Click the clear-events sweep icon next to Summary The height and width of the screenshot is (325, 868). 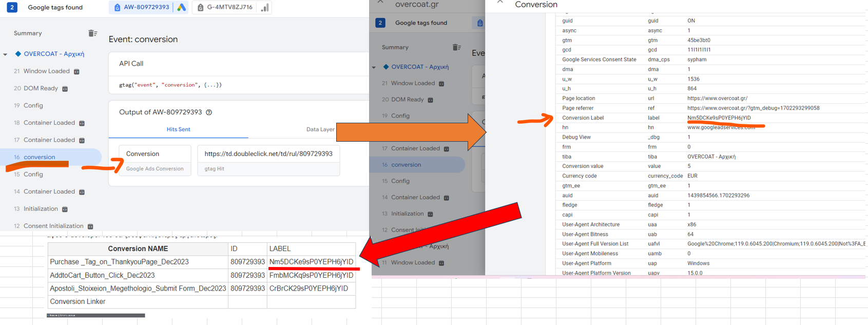(x=92, y=33)
